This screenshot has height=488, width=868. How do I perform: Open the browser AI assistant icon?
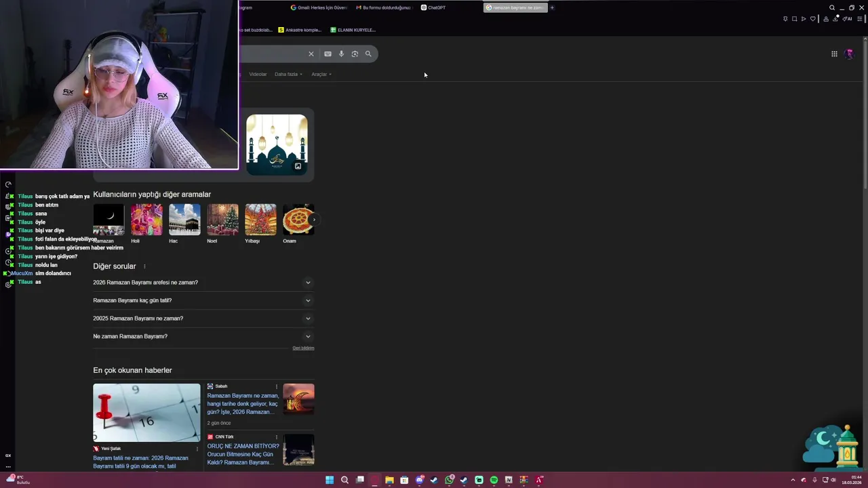click(847, 19)
